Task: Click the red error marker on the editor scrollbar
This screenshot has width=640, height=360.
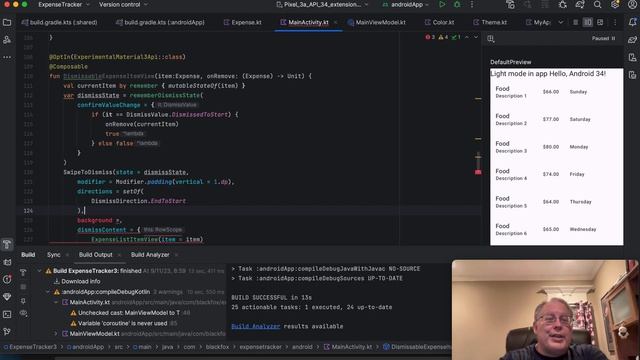Action: (478, 172)
